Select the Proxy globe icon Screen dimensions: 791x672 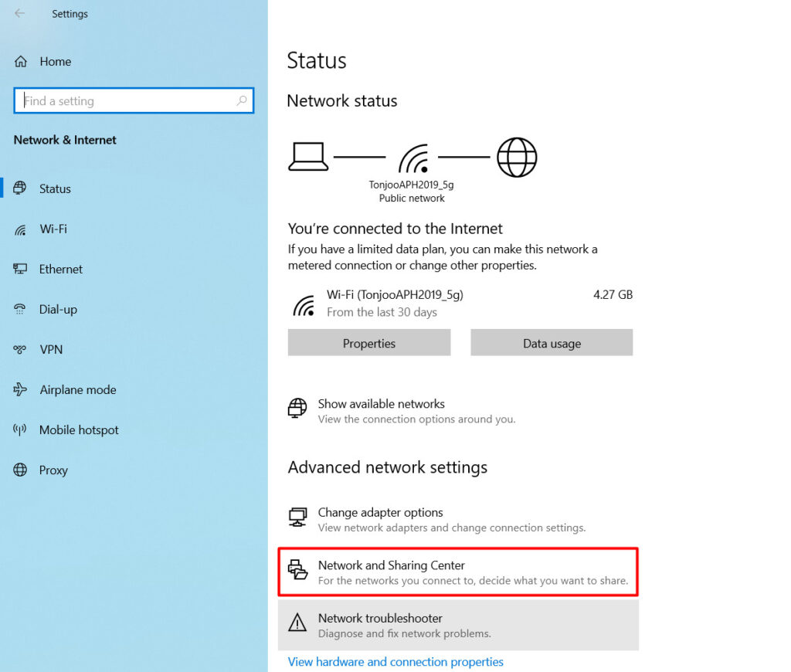pos(20,470)
